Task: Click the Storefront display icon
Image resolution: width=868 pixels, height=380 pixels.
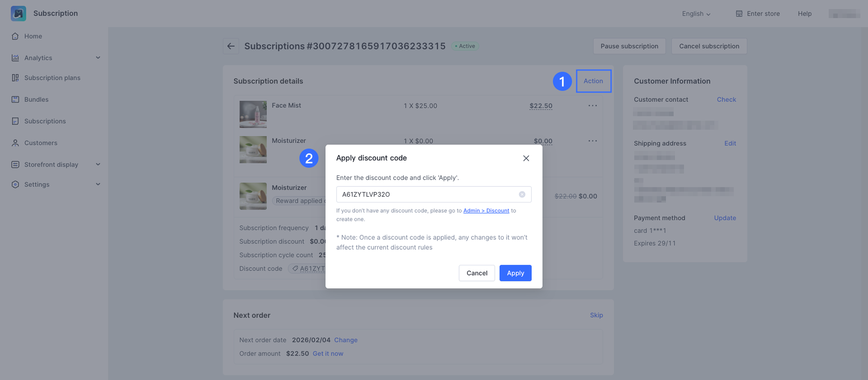Action: [15, 164]
